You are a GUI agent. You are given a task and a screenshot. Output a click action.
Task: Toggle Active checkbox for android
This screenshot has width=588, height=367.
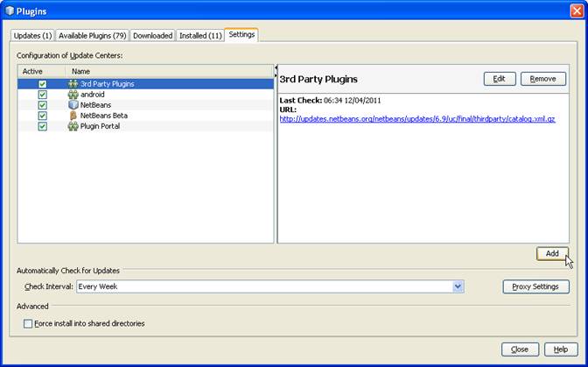(x=42, y=95)
